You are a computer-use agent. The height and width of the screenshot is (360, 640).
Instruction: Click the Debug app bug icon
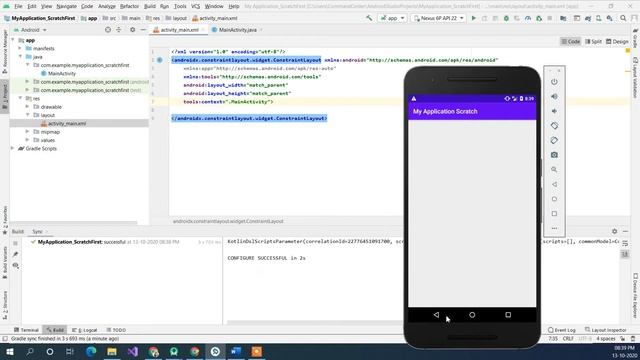point(506,18)
